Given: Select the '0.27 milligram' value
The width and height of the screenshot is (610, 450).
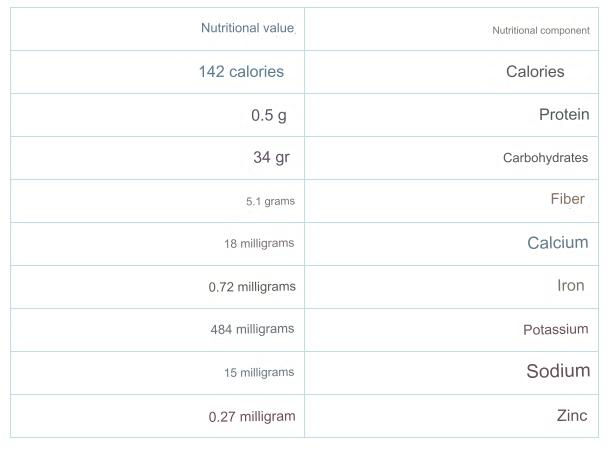Looking at the screenshot, I should point(252,416).
